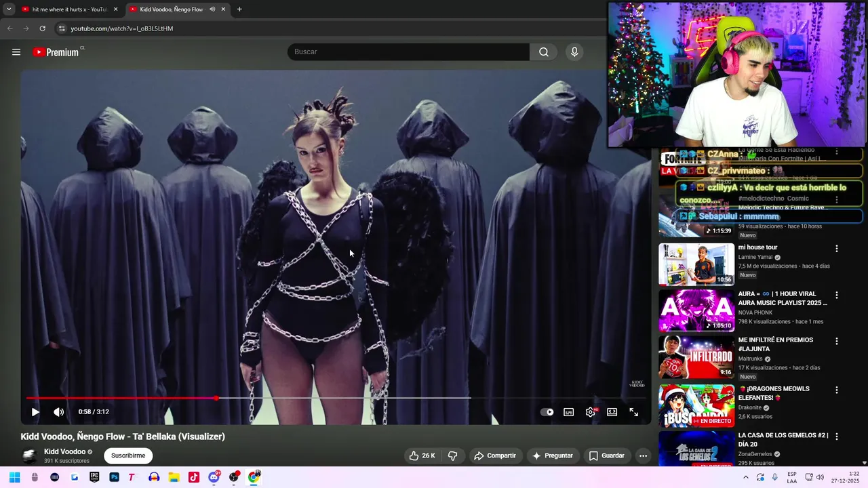Open the ME INFILTRÉ EN PREMIOS thumbnail
This screenshot has width=868, height=488.
tap(696, 357)
